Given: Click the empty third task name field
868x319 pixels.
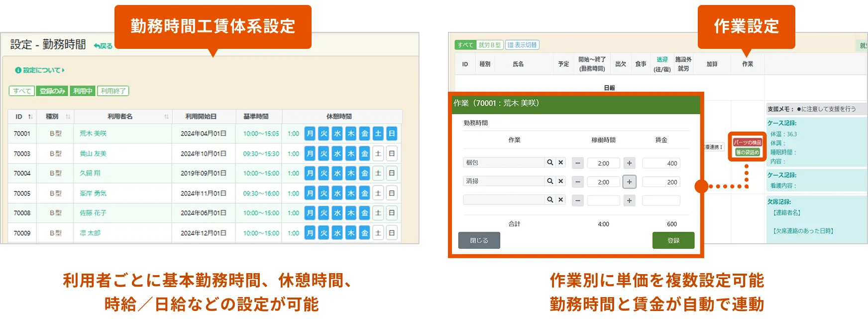Looking at the screenshot, I should click(x=504, y=199).
